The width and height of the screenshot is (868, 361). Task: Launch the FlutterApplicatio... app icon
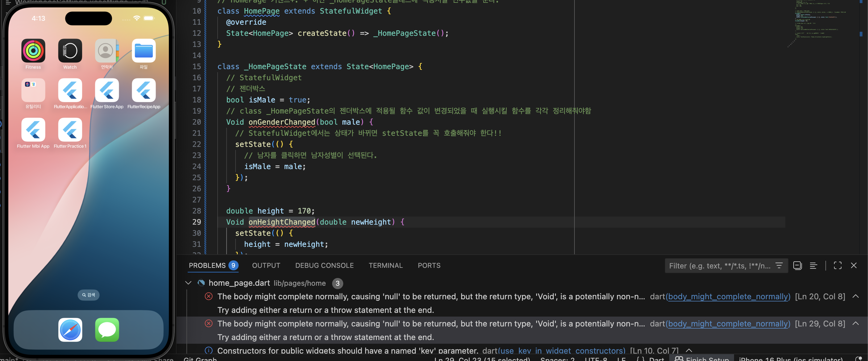pyautogui.click(x=70, y=90)
